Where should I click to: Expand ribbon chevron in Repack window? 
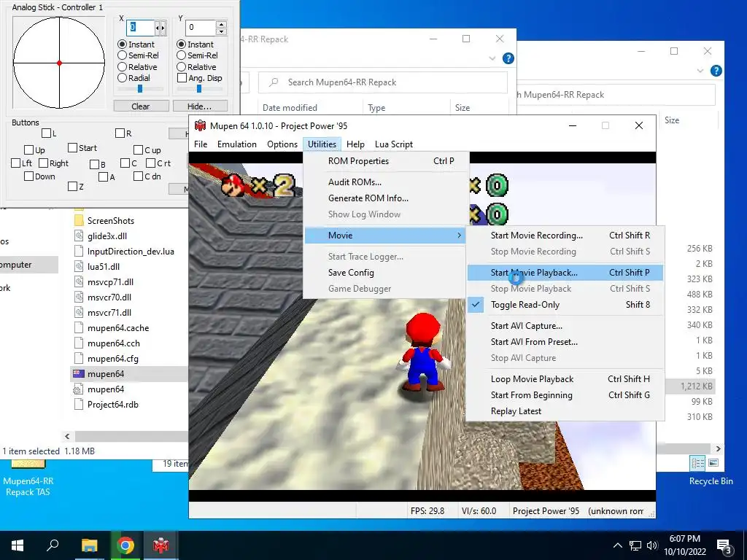pos(492,58)
